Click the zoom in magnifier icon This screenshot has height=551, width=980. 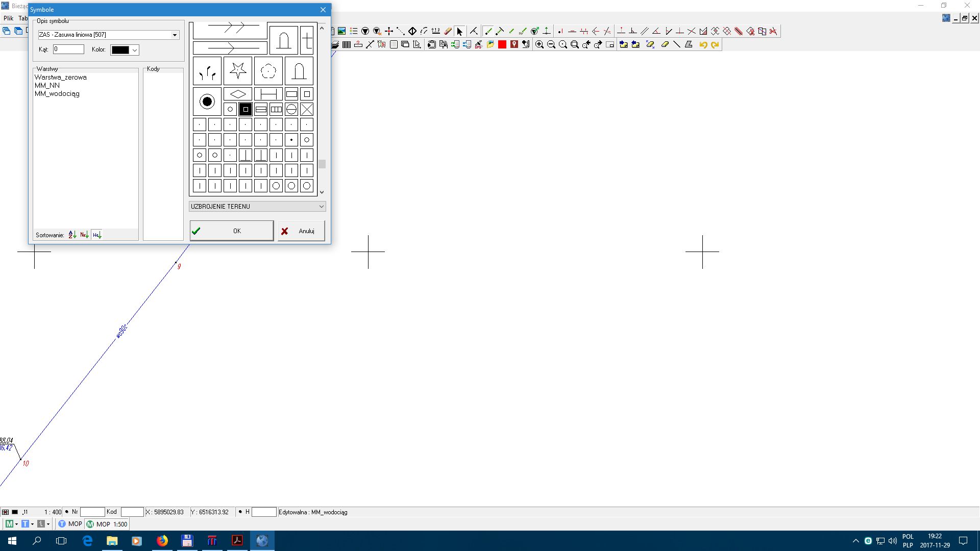pyautogui.click(x=540, y=45)
